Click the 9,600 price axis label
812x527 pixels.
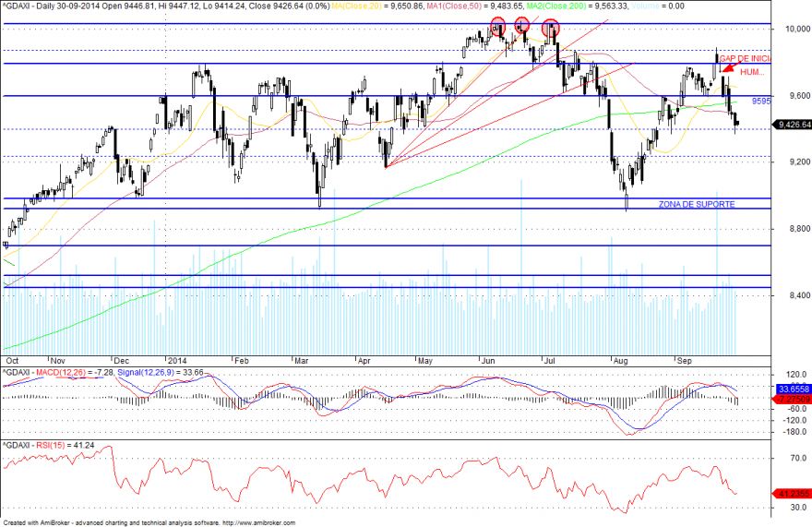pyautogui.click(x=800, y=96)
